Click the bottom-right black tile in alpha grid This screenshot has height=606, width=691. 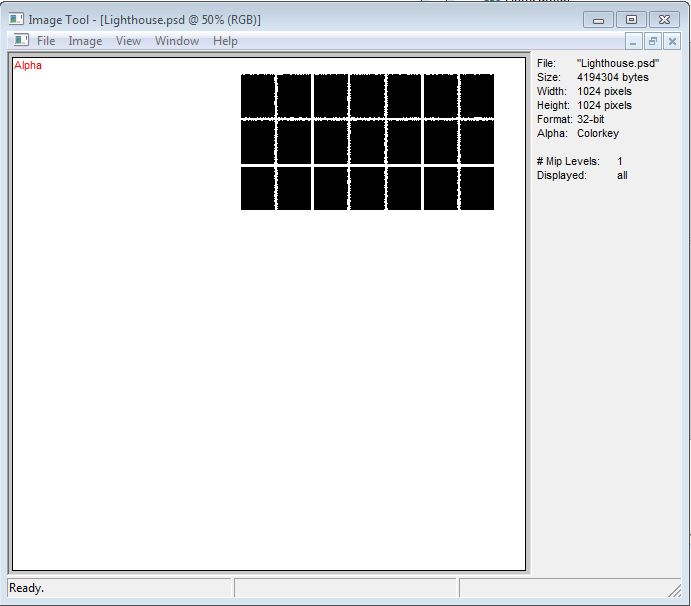coord(477,188)
